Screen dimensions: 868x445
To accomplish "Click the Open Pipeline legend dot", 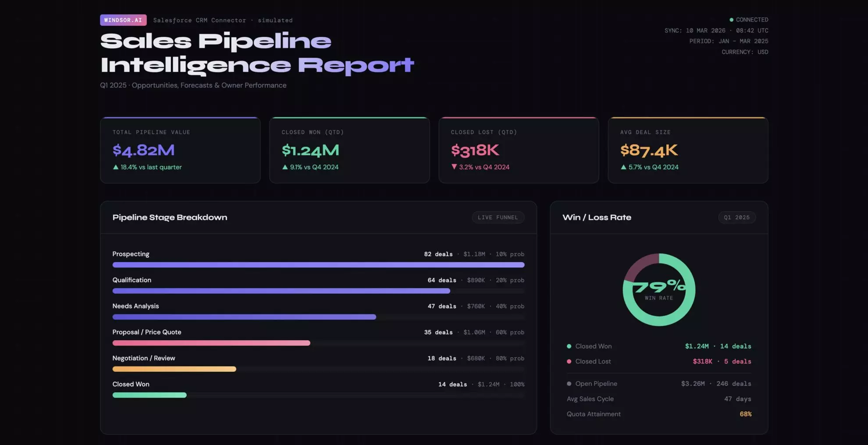I will pyautogui.click(x=569, y=383).
